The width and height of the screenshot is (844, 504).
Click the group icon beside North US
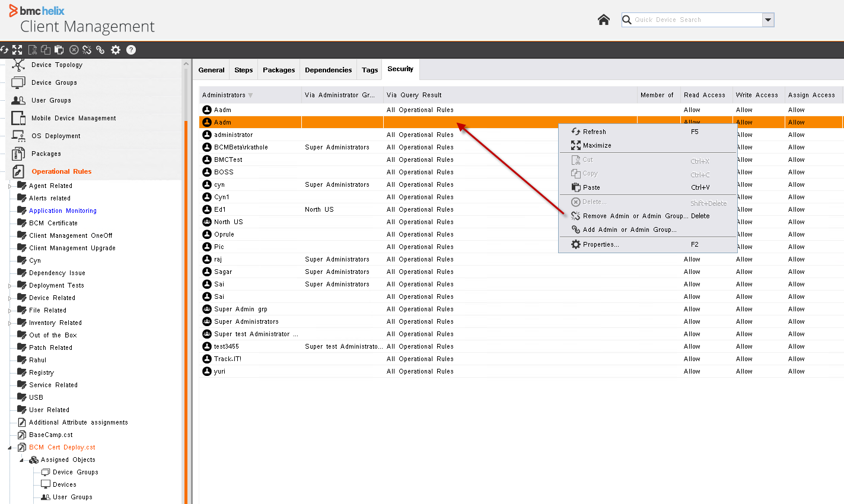coord(207,222)
